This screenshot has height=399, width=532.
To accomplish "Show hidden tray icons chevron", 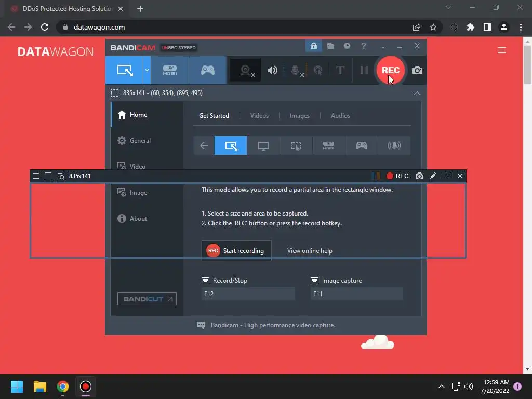I will coord(441,387).
